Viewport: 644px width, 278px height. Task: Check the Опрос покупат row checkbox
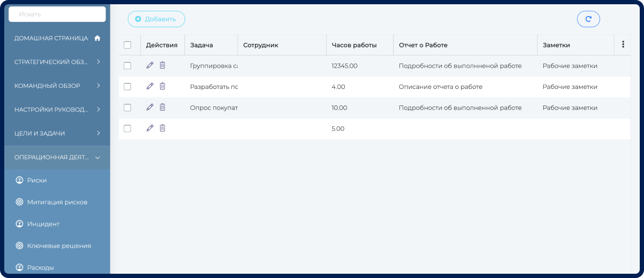click(127, 107)
